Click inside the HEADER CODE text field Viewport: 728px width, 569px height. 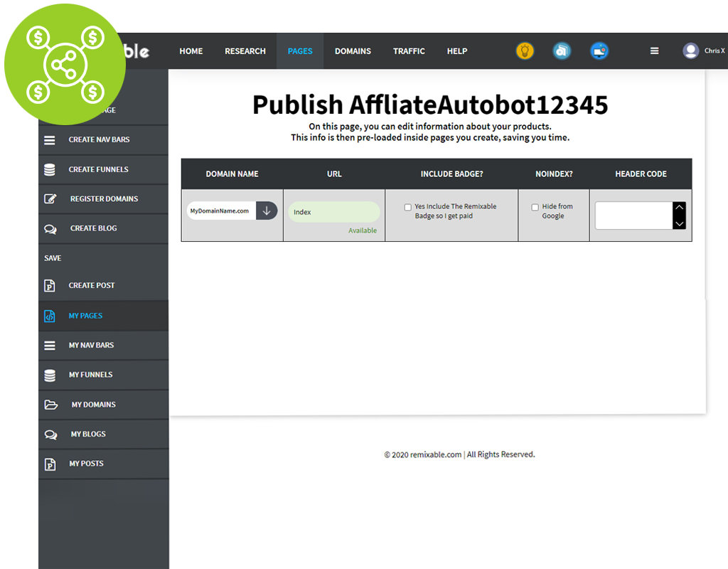(634, 216)
